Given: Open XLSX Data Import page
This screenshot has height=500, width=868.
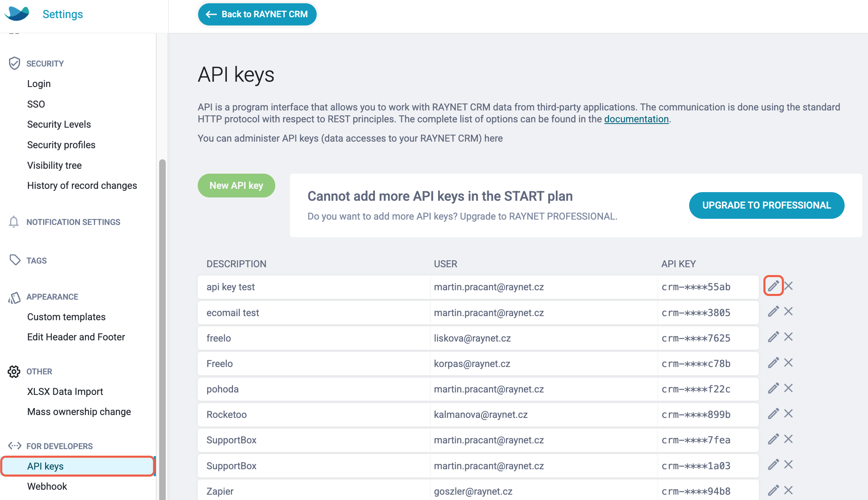Looking at the screenshot, I should [65, 392].
